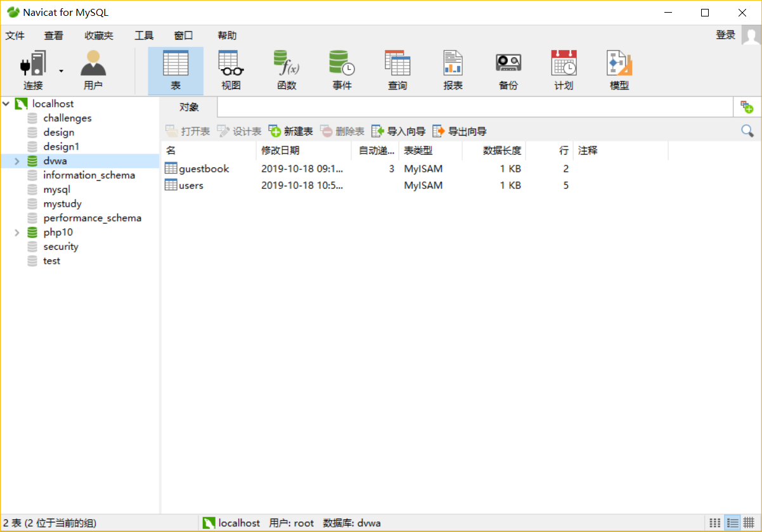Open the 收藏夹 menu

[x=99, y=36]
